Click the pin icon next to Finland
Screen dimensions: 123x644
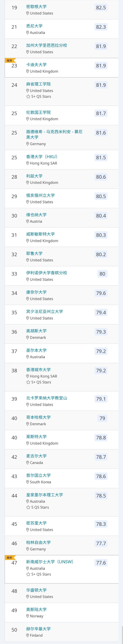click(x=28, y=635)
